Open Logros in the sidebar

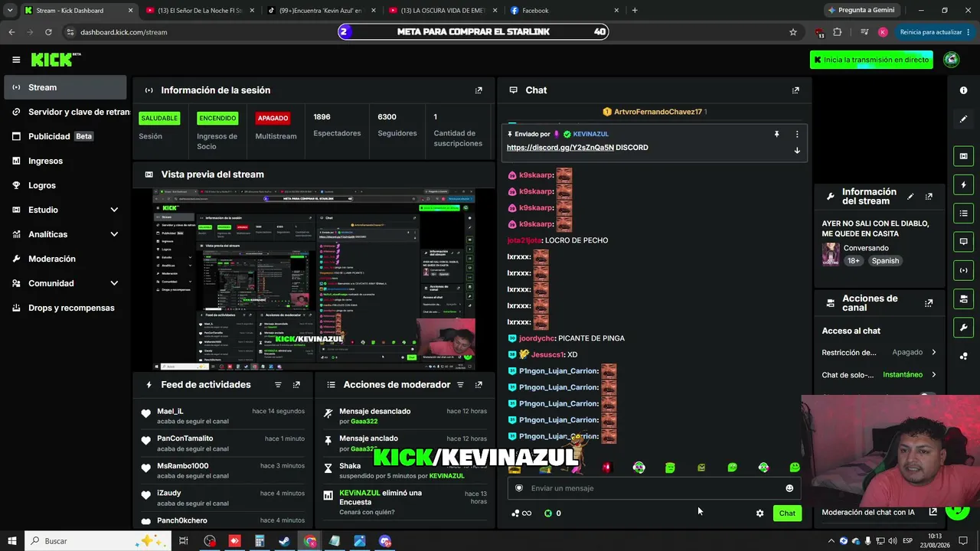65,185
